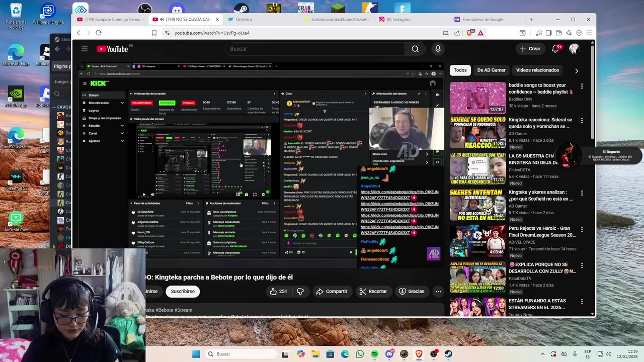644x362 pixels.
Task: Open the Peru Rejects vs Heroic thumbnail
Action: [x=477, y=241]
